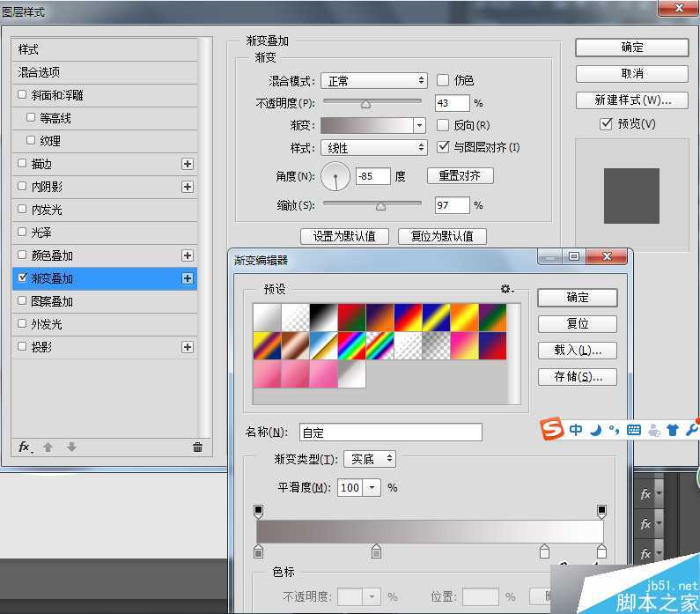Select the 图案叠加 (Pattern Overlay) style entry
Screen dimensions: 700x614
pos(52,301)
